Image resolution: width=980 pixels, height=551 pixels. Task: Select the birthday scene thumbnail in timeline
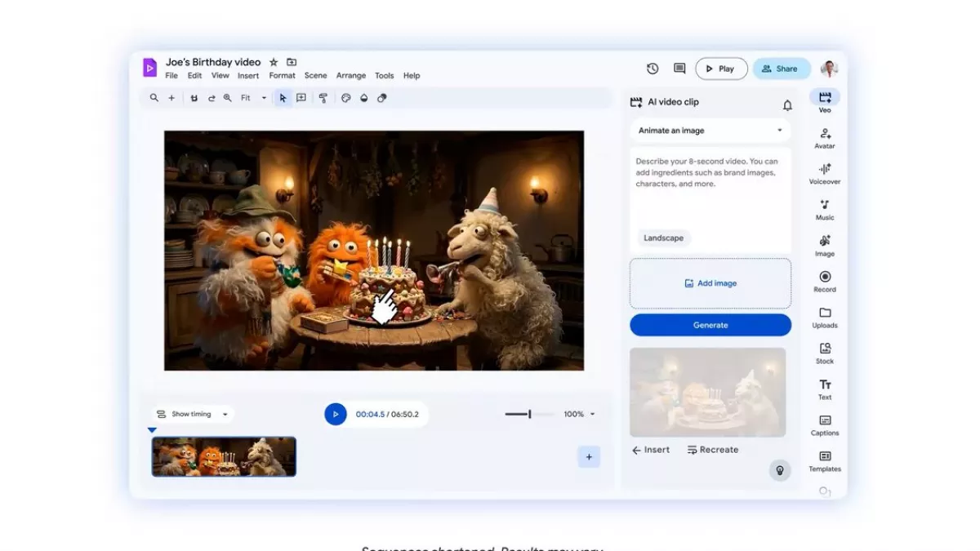point(224,457)
